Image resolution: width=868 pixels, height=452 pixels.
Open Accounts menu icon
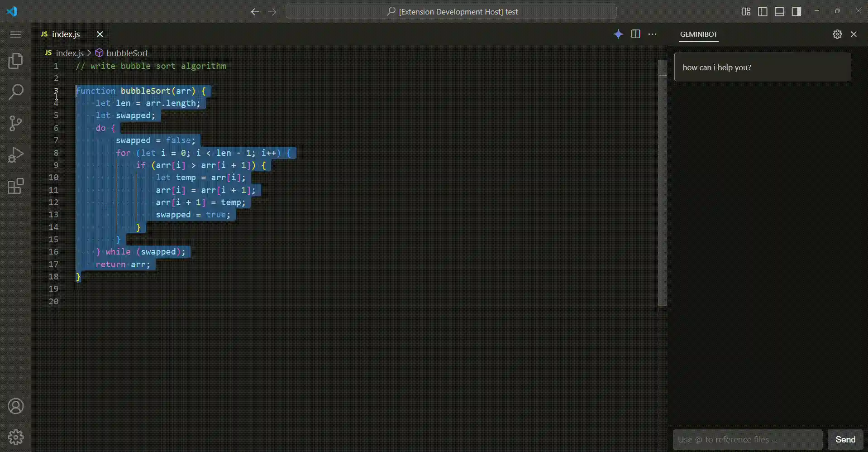[x=16, y=406]
